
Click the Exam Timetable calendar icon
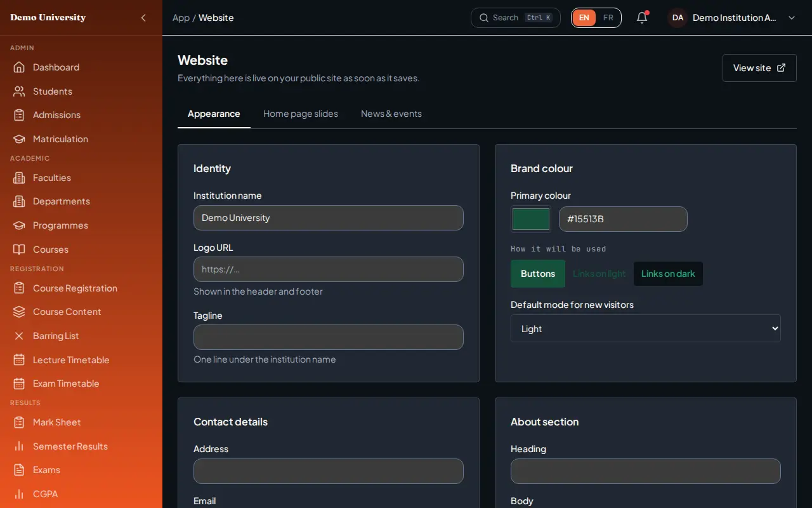pyautogui.click(x=19, y=384)
